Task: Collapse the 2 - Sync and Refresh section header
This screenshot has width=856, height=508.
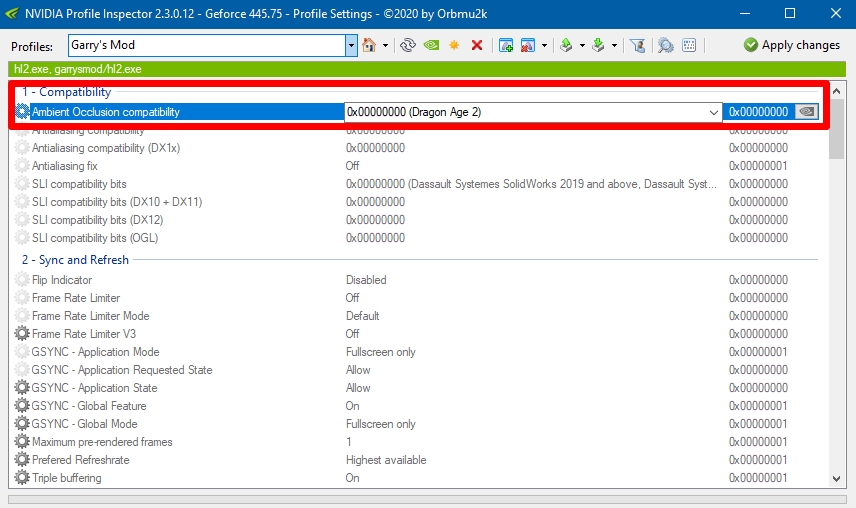Action: click(x=75, y=260)
